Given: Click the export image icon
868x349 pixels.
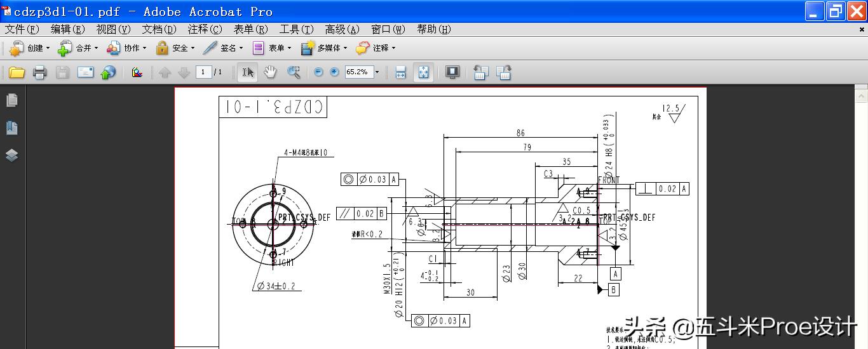Looking at the screenshot, I should (x=137, y=72).
